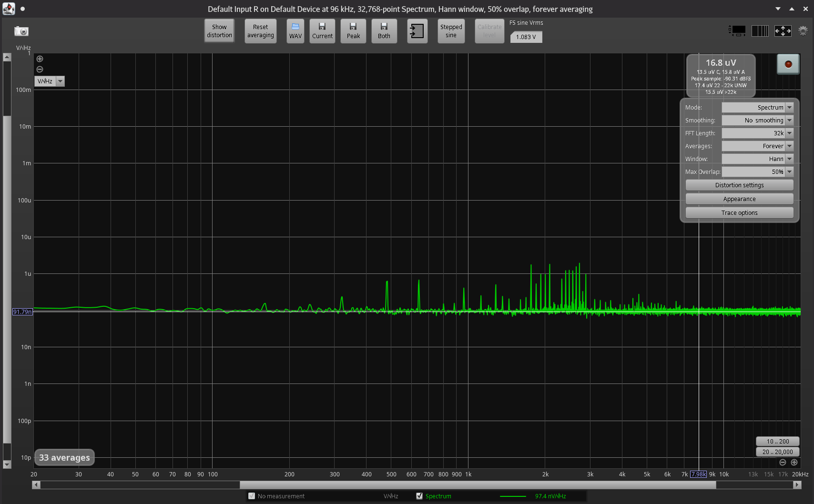Image resolution: width=814 pixels, height=504 pixels.
Task: Click the 91.79n cursor level label
Action: pyautogui.click(x=22, y=312)
